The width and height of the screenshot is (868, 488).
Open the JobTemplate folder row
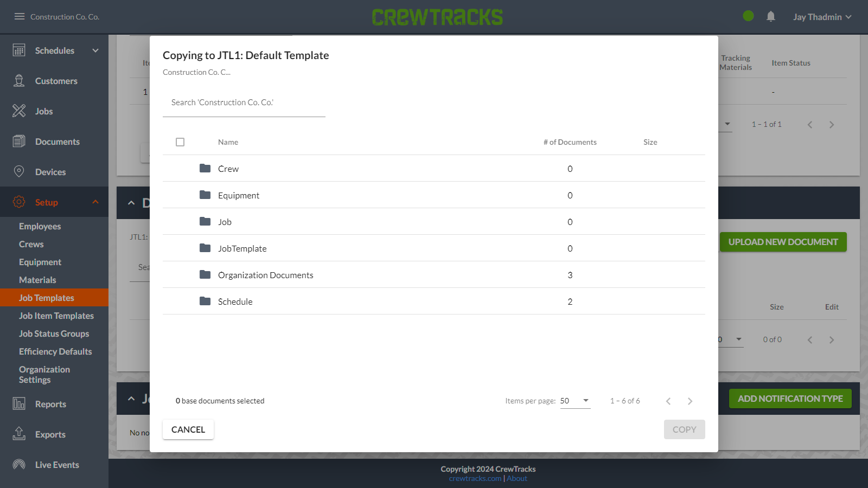coord(434,248)
